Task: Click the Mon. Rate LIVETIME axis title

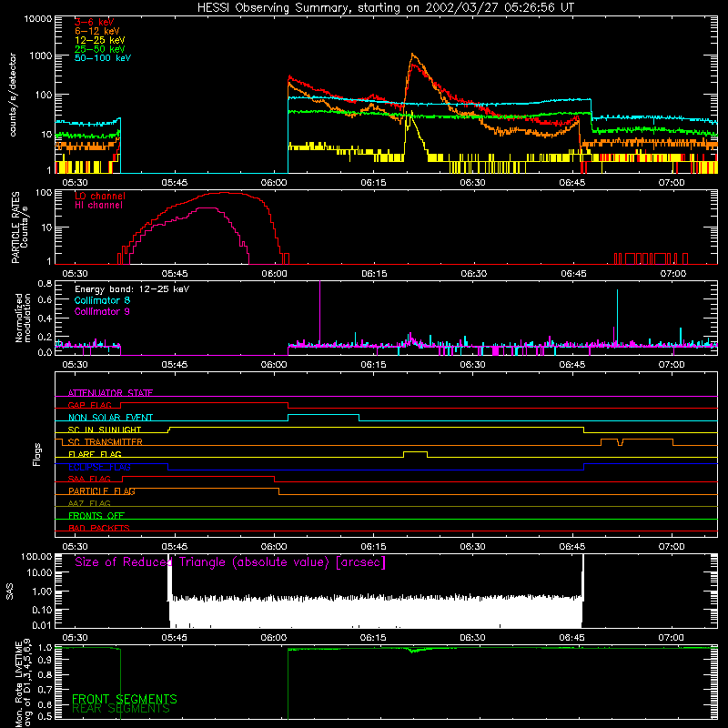Action: [x=24, y=683]
